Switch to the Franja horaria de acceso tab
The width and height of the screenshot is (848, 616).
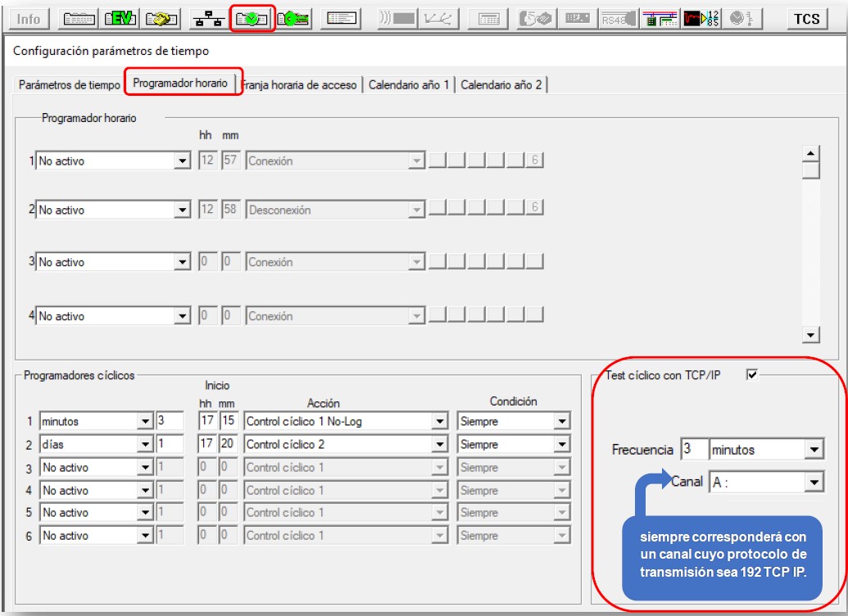300,85
